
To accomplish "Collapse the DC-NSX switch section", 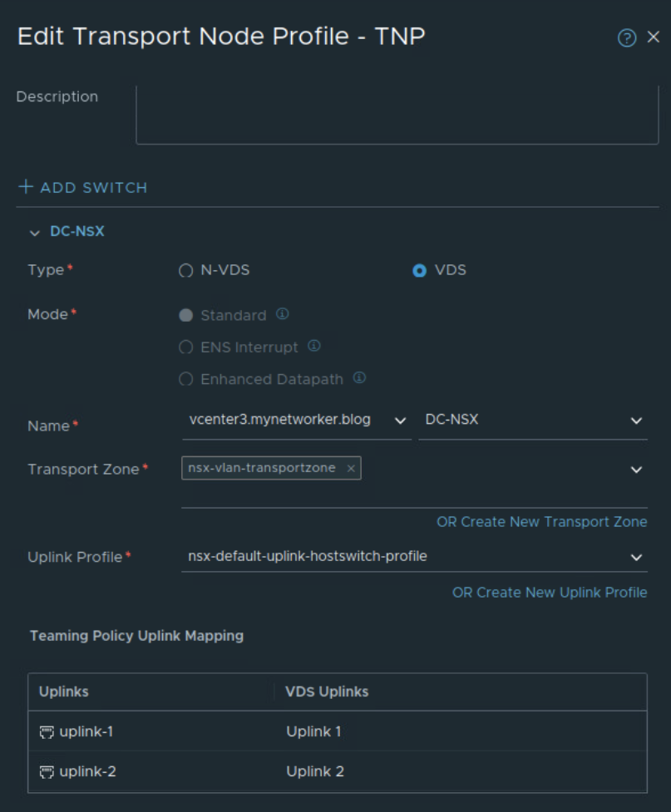I will 34,233.
